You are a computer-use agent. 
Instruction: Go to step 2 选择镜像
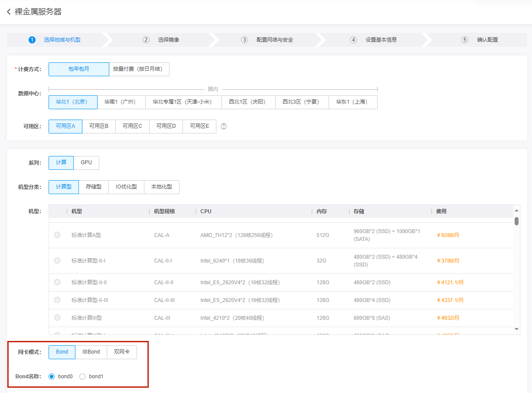pos(161,40)
